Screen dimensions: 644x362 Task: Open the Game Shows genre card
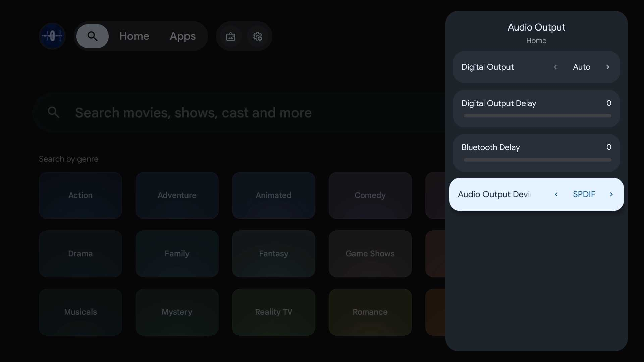pos(370,254)
